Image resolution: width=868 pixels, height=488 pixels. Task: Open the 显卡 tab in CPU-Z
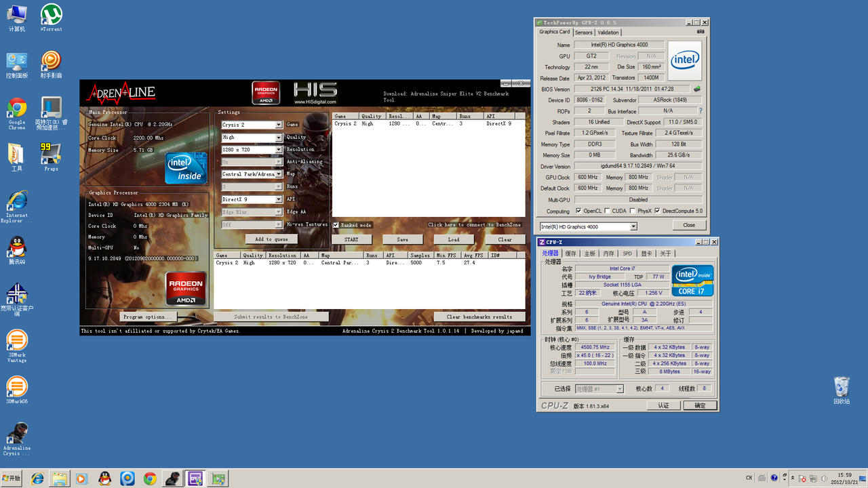point(646,253)
